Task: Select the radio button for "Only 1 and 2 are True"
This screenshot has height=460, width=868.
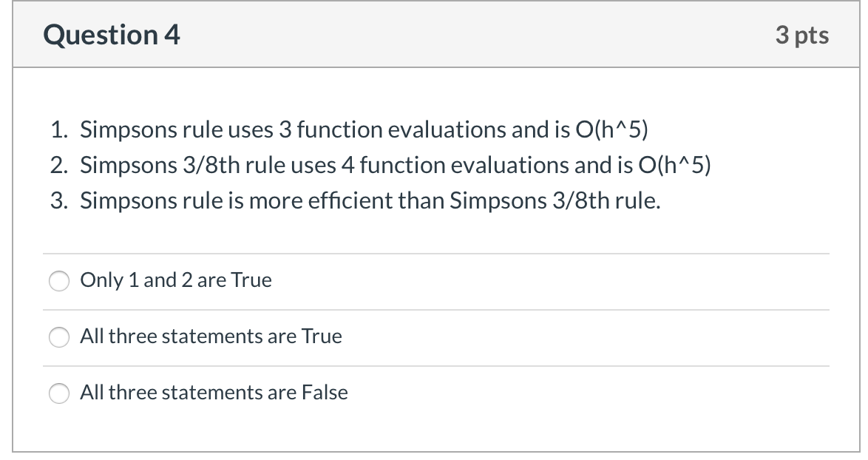Action: point(58,281)
